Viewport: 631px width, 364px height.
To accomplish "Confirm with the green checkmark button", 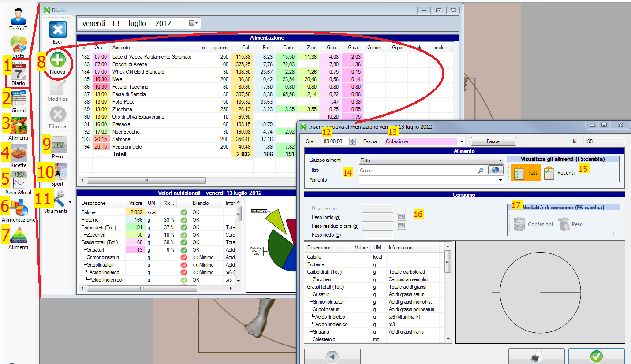I will coord(596,357).
